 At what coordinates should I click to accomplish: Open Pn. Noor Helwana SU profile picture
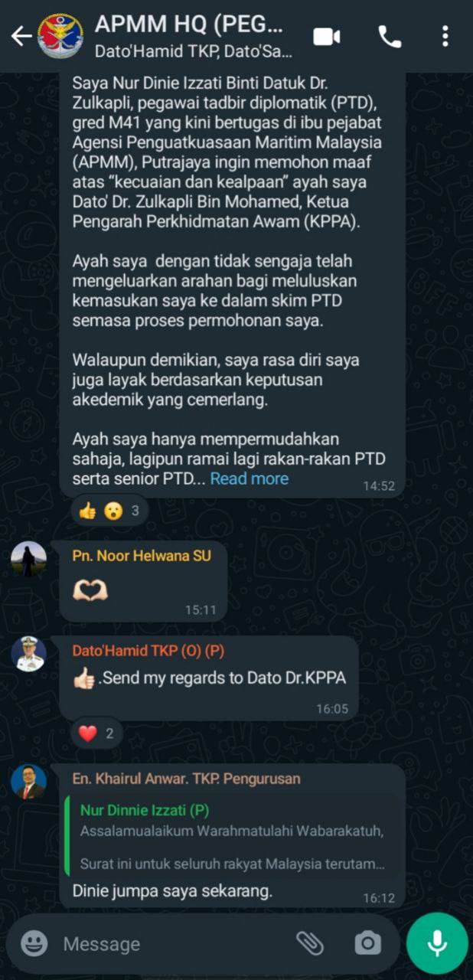[28, 559]
